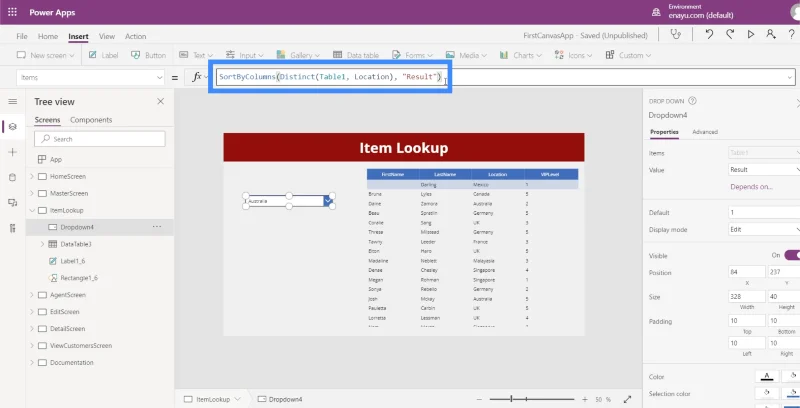The width and height of the screenshot is (800, 408).
Task: Click the Redo arrow
Action: point(730,34)
